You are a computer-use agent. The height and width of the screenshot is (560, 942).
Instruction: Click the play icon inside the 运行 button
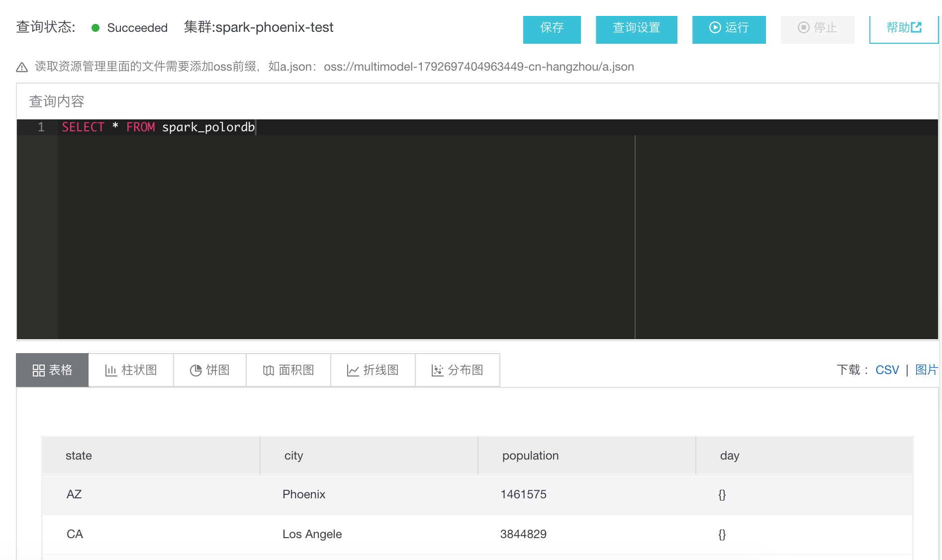click(715, 29)
